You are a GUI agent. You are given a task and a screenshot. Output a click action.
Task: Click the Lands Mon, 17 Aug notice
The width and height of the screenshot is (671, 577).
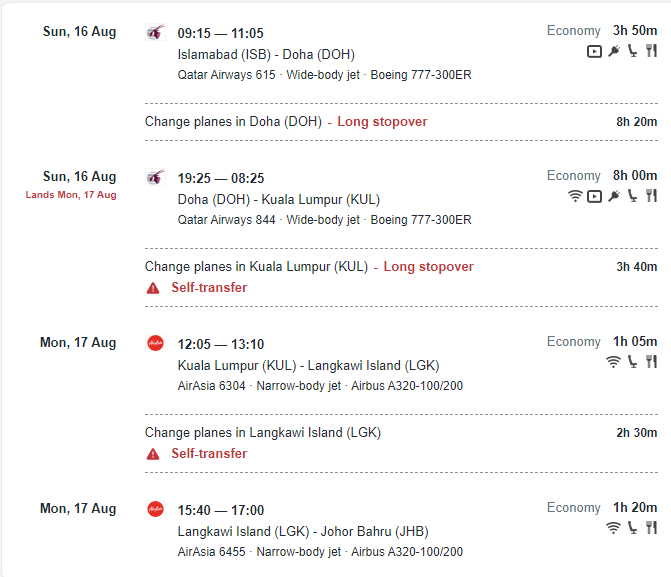tap(71, 195)
